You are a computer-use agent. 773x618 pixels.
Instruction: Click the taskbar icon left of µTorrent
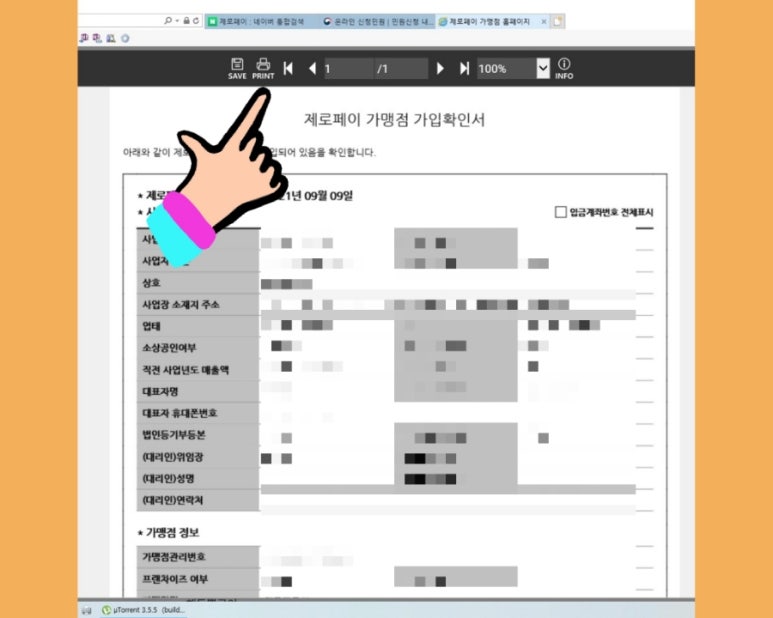(87, 610)
